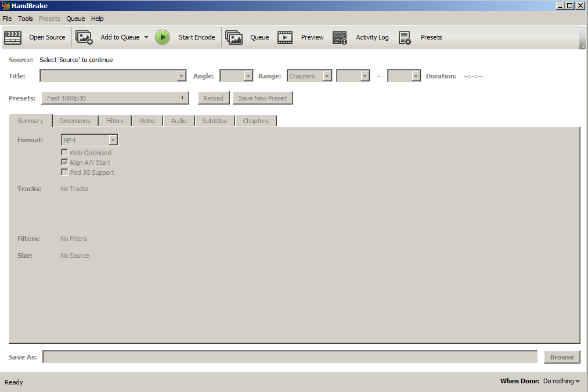Click the 'No Source' size text
The height and width of the screenshot is (392, 588).
(75, 256)
